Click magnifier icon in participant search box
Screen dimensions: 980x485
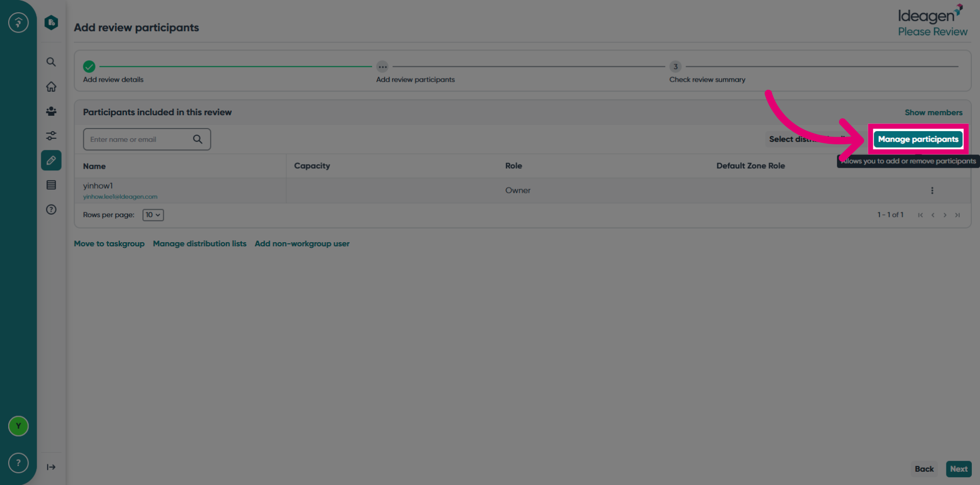point(198,139)
